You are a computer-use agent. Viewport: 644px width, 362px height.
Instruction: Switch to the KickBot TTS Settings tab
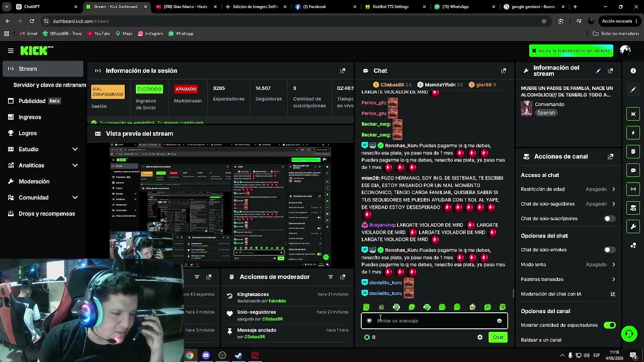[x=394, y=7]
